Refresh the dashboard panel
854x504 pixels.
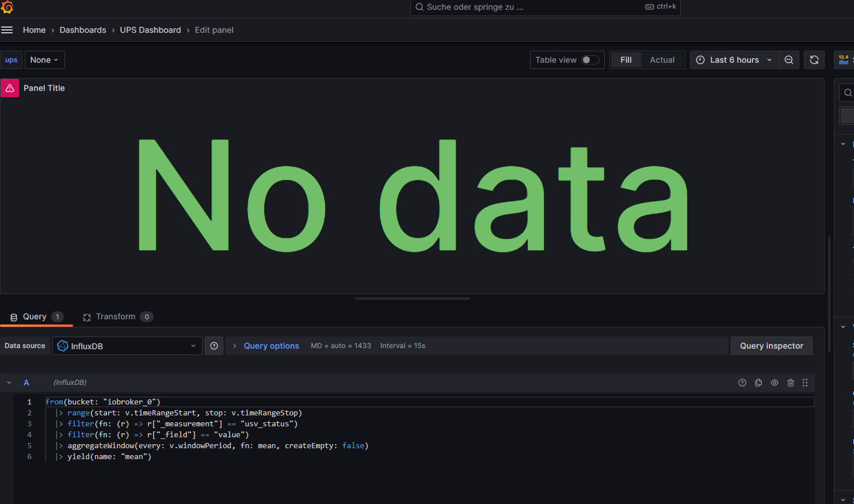point(814,60)
